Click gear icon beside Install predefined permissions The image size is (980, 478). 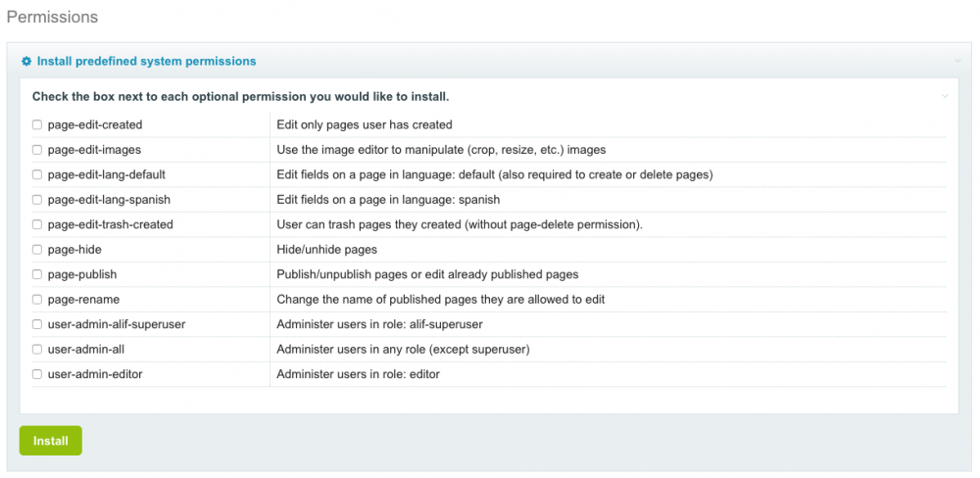click(x=26, y=62)
